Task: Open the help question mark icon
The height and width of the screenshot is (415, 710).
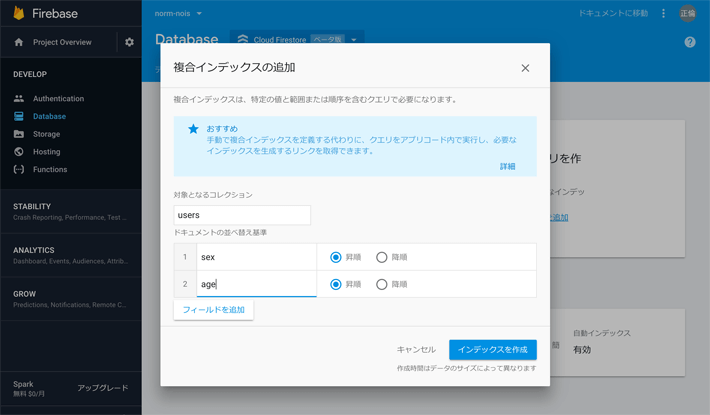Action: point(689,42)
